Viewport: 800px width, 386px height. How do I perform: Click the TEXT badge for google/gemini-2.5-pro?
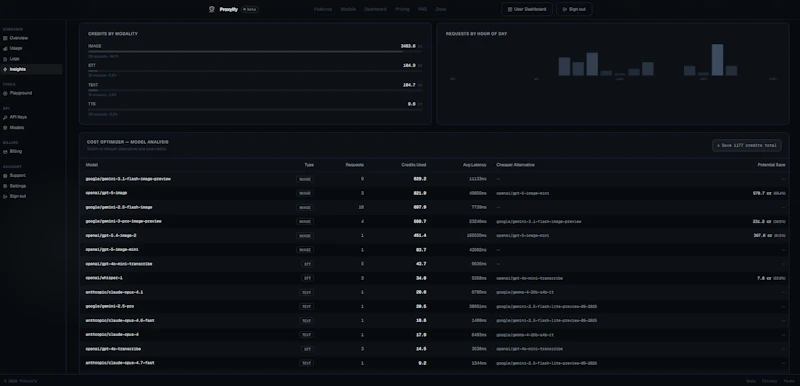pyautogui.click(x=307, y=306)
